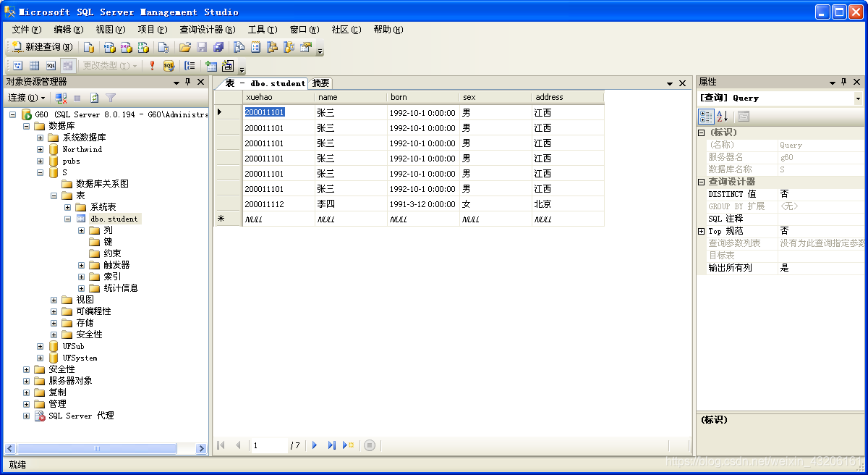Click the Verify SQL Syntax icon
This screenshot has height=475, width=868.
[169, 65]
